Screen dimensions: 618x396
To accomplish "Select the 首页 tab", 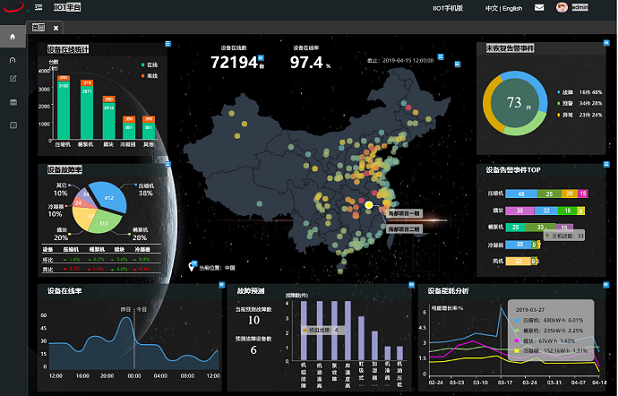I will (38, 27).
